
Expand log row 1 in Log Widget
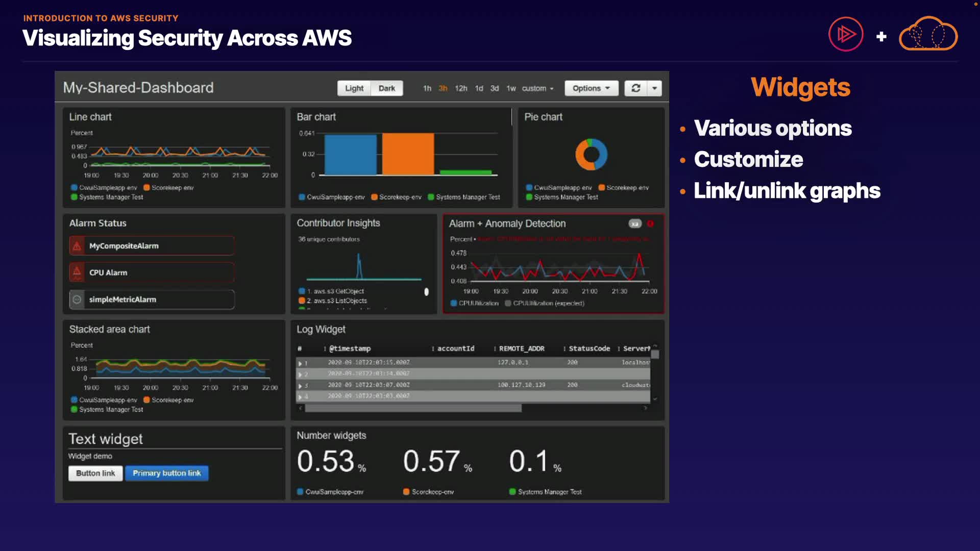pyautogui.click(x=300, y=363)
